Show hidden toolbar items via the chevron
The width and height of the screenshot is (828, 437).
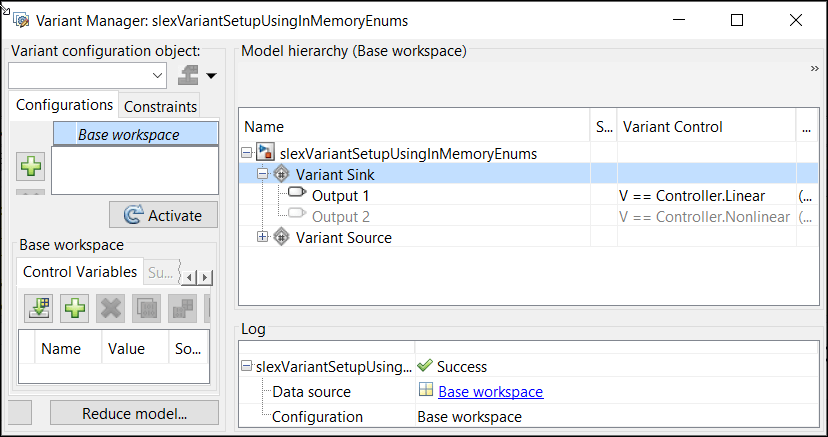click(x=815, y=68)
